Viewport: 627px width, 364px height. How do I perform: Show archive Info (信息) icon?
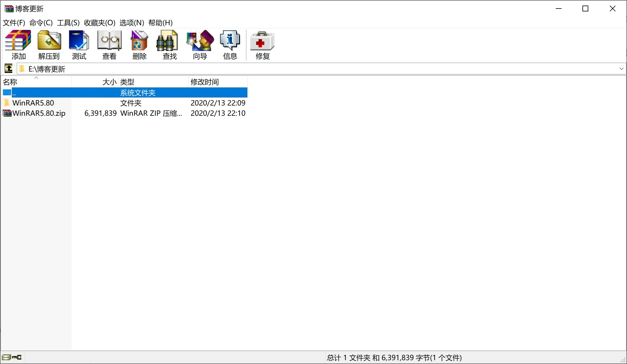(230, 40)
